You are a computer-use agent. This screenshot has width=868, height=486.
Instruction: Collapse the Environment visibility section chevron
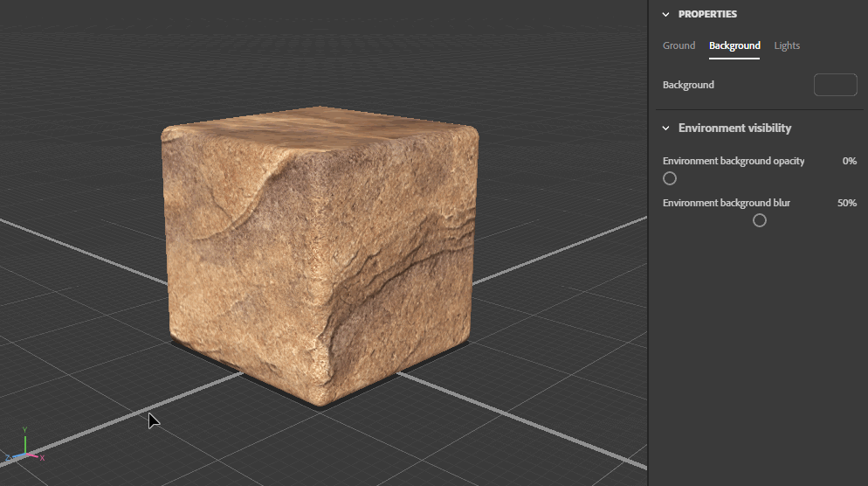click(666, 128)
